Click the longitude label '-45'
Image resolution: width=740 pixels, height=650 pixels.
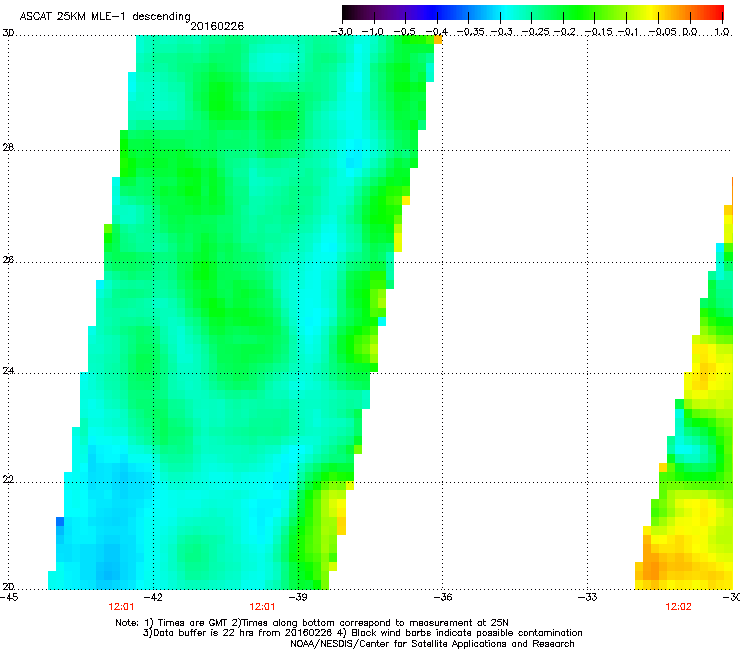(x=9, y=597)
